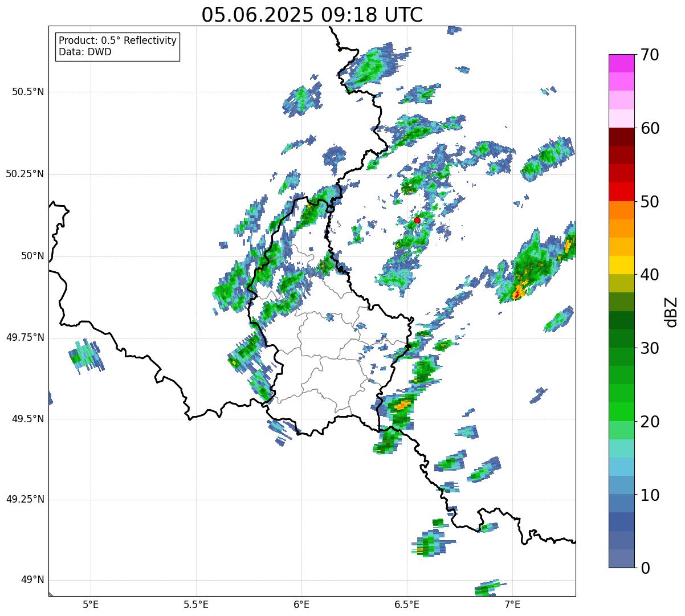The width and height of the screenshot is (685, 616).
Task: Click the Product: 0.5° Reflectivity label
Action: pos(118,40)
